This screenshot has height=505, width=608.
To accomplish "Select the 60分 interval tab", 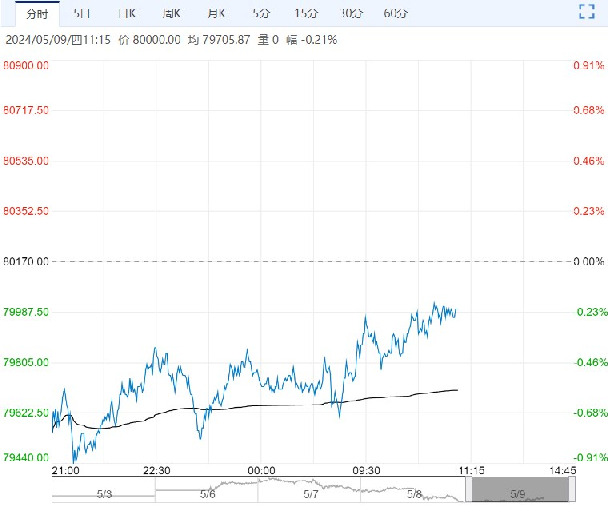I will pos(396,13).
